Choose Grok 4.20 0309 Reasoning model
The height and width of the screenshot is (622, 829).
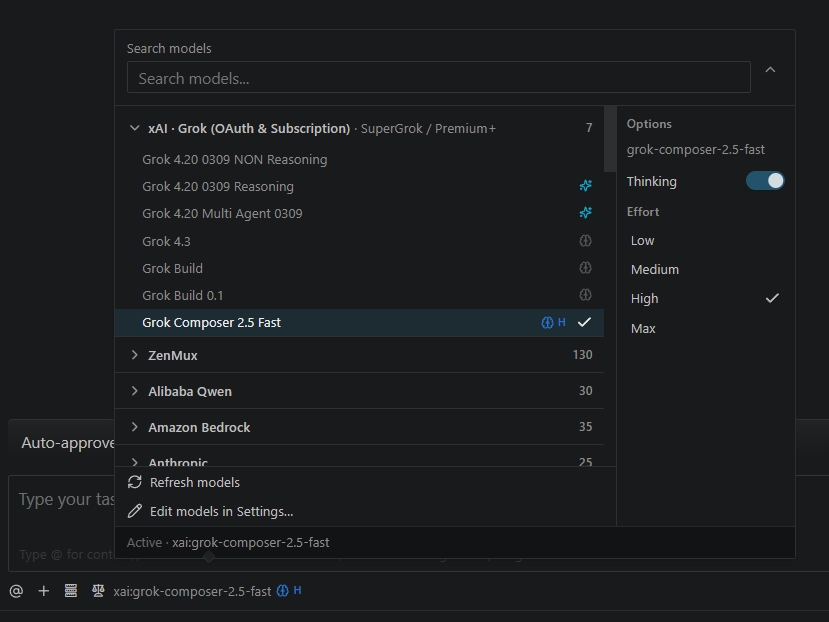[360, 187]
